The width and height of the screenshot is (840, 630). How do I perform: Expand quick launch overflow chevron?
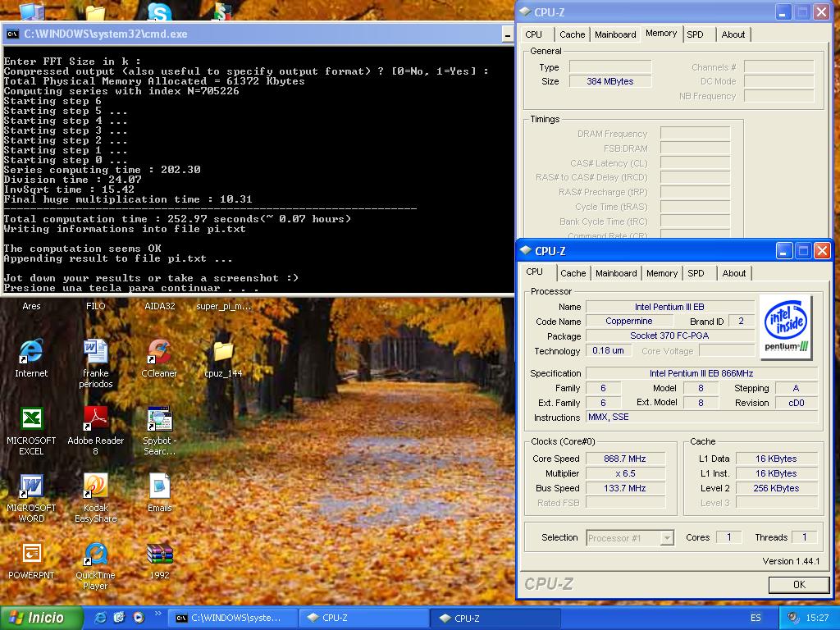click(x=157, y=614)
